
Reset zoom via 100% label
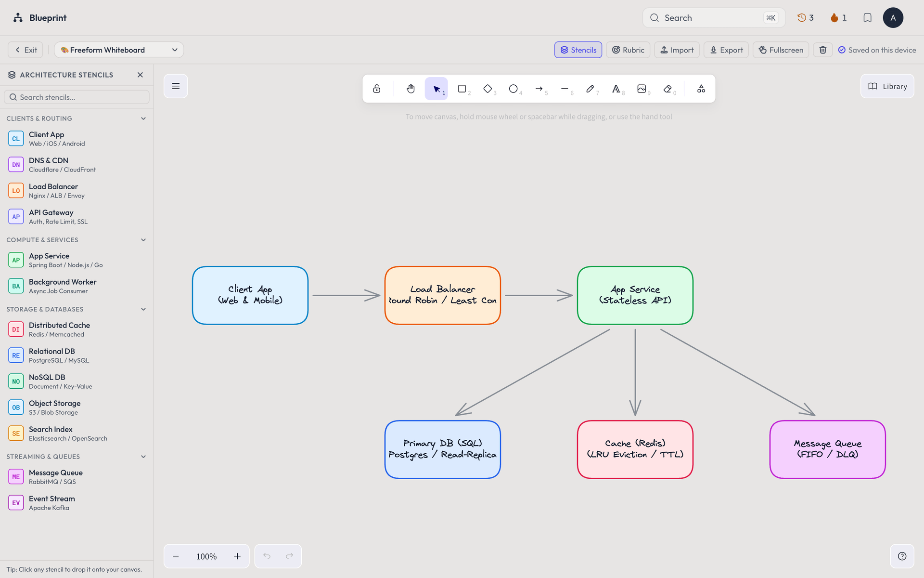point(206,556)
